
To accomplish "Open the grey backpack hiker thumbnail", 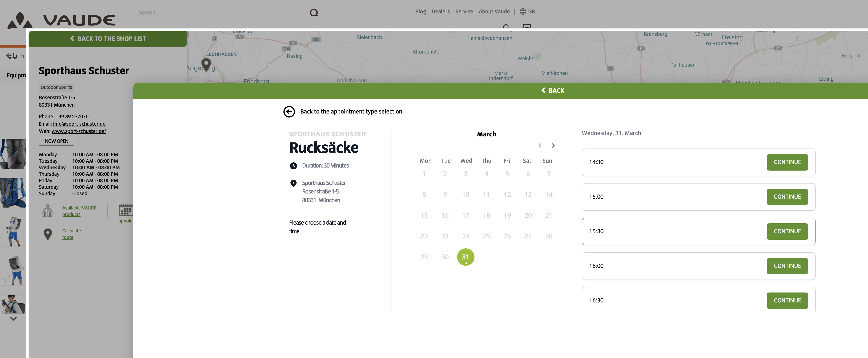I will pyautogui.click(x=13, y=271).
